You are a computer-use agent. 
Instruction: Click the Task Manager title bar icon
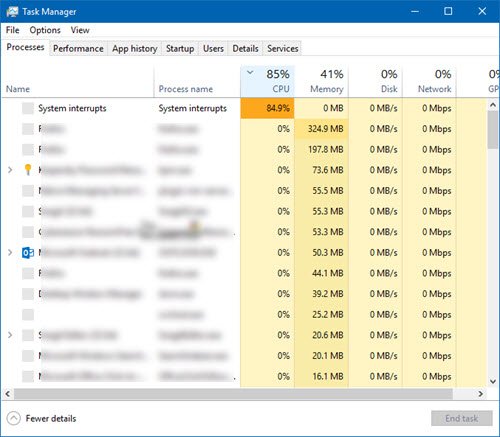pos(12,11)
